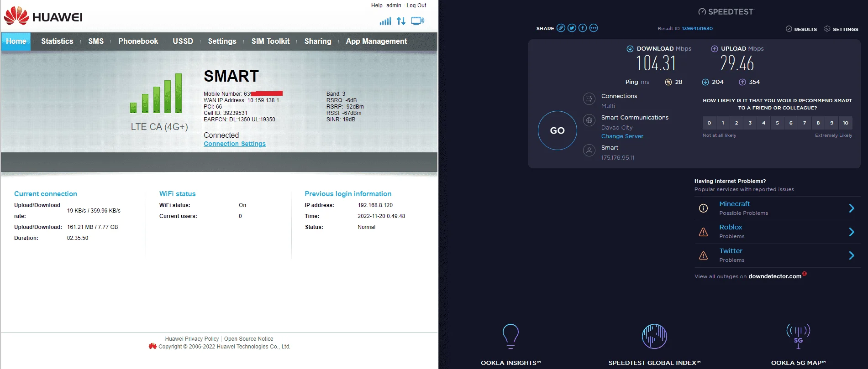Go to the Phonebook tab
The width and height of the screenshot is (868, 369).
pyautogui.click(x=138, y=41)
